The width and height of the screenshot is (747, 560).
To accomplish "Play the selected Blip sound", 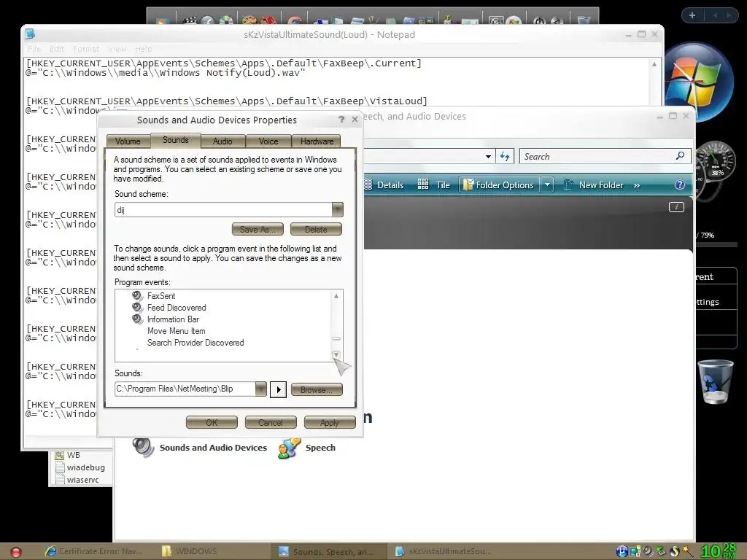I will tap(278, 389).
